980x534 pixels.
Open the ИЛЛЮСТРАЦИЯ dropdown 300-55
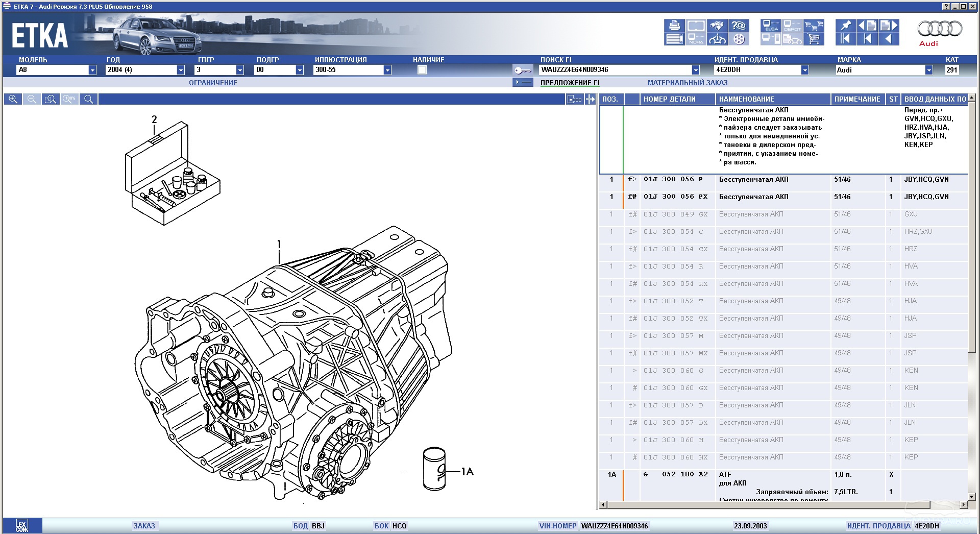tap(387, 70)
